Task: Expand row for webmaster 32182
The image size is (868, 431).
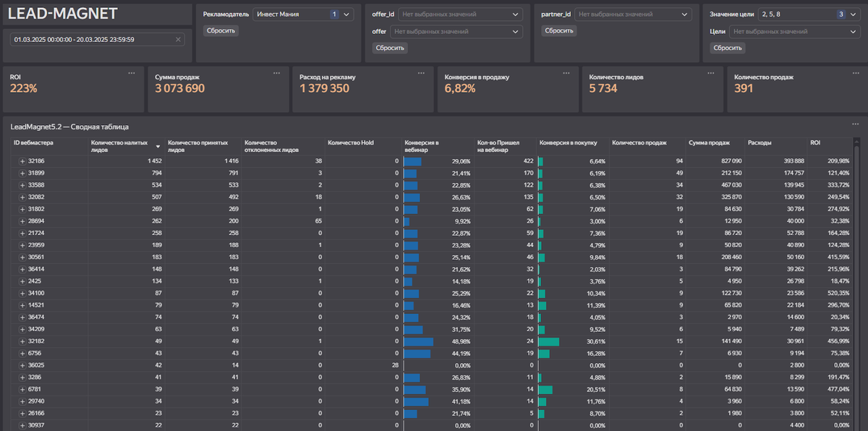Action: (x=22, y=341)
